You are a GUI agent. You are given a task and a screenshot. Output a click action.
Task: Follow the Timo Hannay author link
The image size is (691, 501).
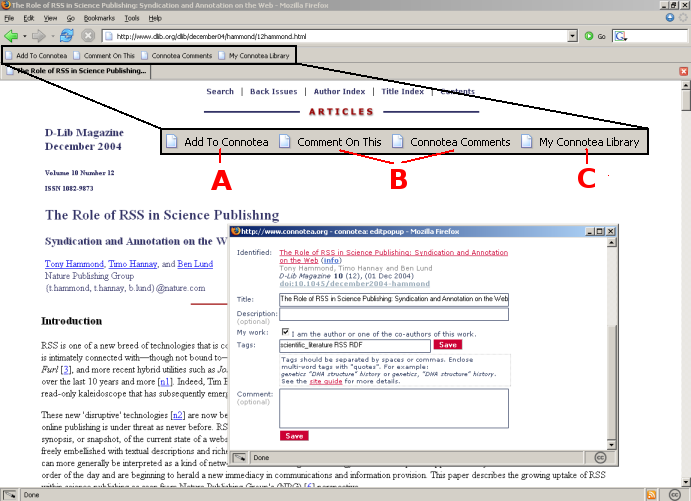pyautogui.click(x=133, y=263)
